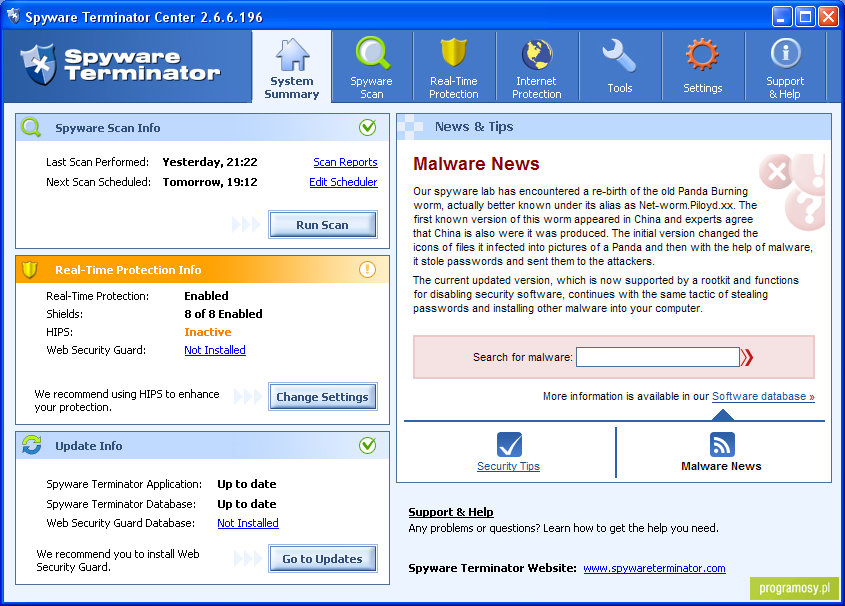Open the Settings tab

click(x=703, y=67)
